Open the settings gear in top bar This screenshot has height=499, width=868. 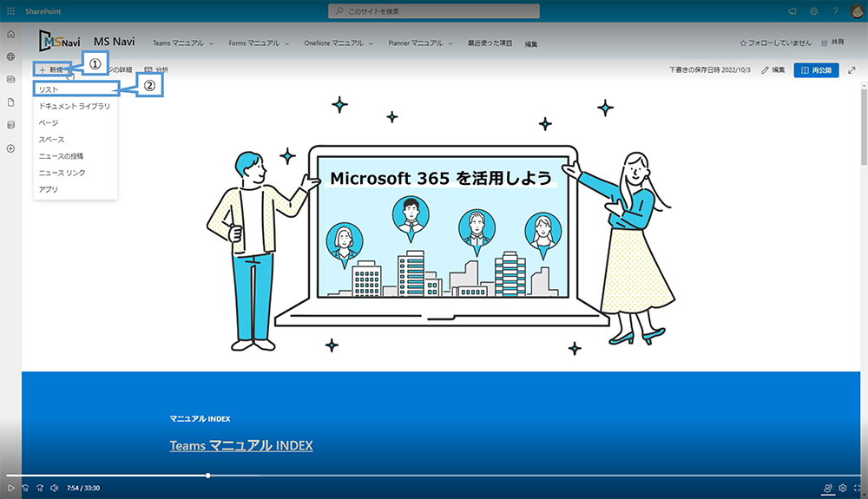[x=814, y=10]
